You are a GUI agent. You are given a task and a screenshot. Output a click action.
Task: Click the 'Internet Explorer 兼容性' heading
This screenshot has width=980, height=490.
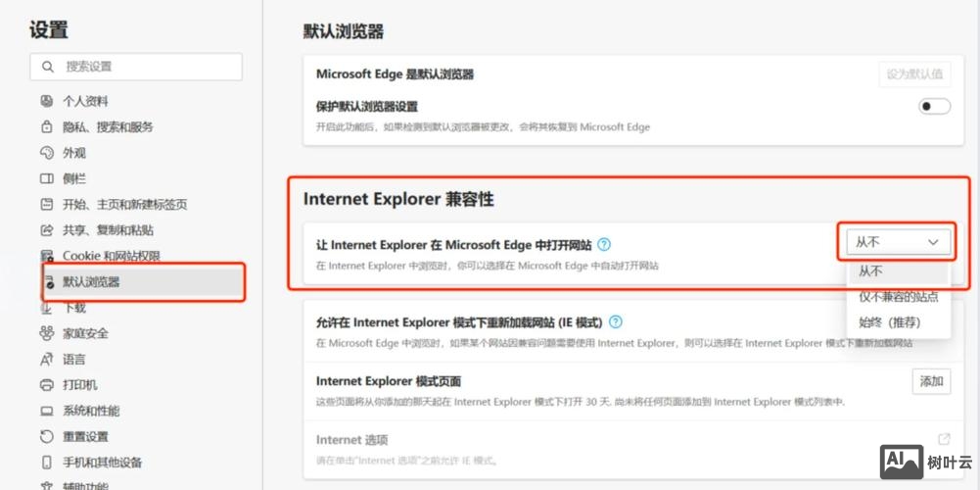click(398, 199)
